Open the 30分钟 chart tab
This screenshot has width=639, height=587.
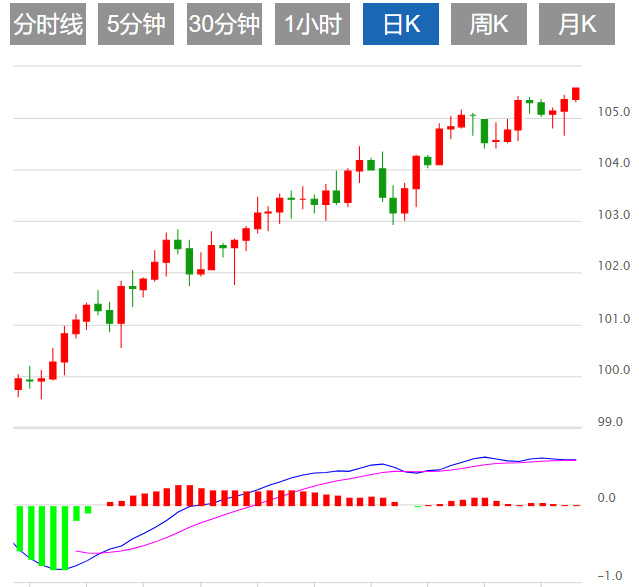click(225, 24)
